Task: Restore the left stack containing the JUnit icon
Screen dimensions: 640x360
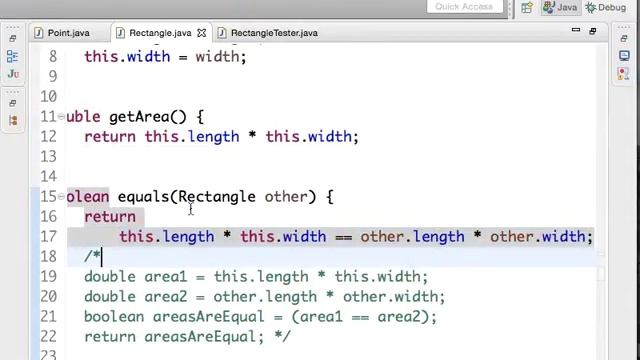Action: coord(13,39)
